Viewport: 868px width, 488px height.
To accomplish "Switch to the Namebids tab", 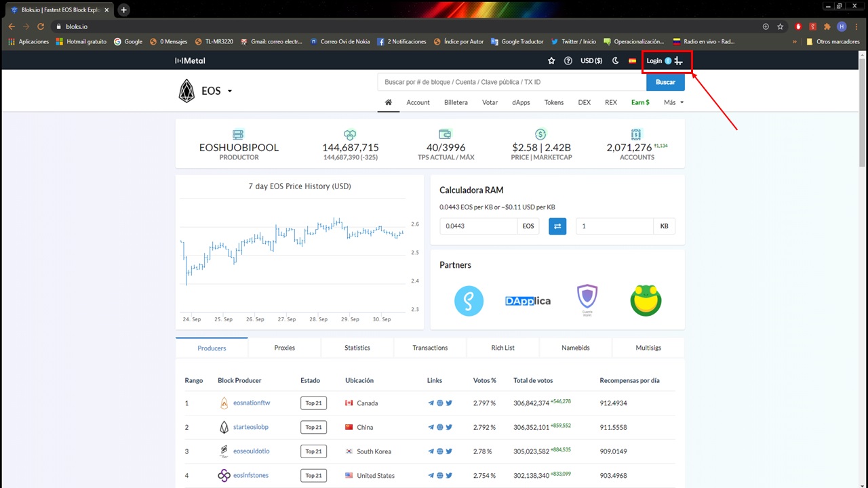I will point(576,348).
